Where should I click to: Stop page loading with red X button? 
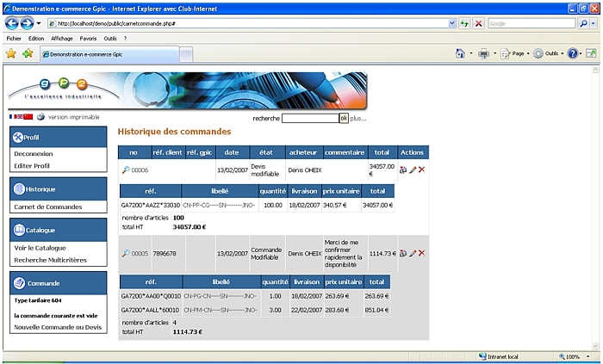click(478, 23)
